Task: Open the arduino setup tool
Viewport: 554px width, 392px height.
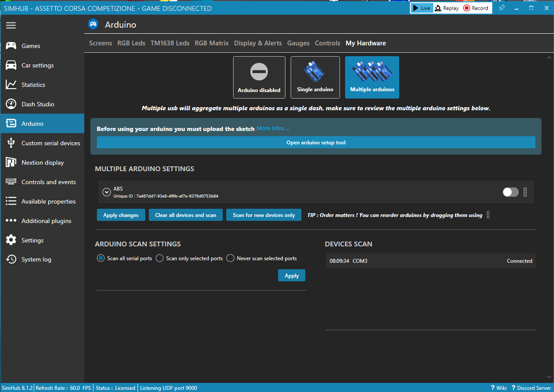Action: (316, 142)
